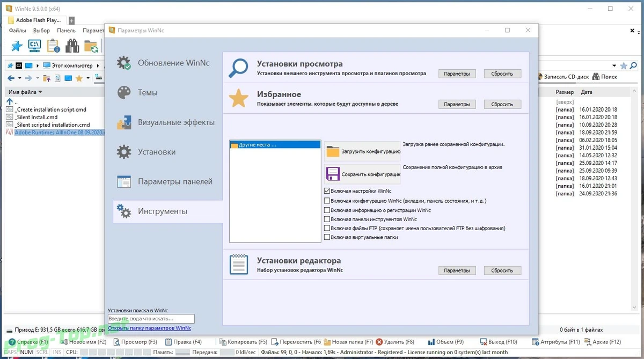Click the up arrow '..' parent entry
Viewport: 644px width, 359px height.
pos(10,101)
